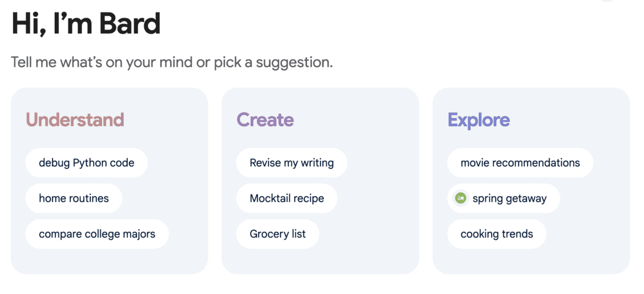Click the green icon beside spring getaway
Screen dimensions: 644x294
(x=460, y=198)
